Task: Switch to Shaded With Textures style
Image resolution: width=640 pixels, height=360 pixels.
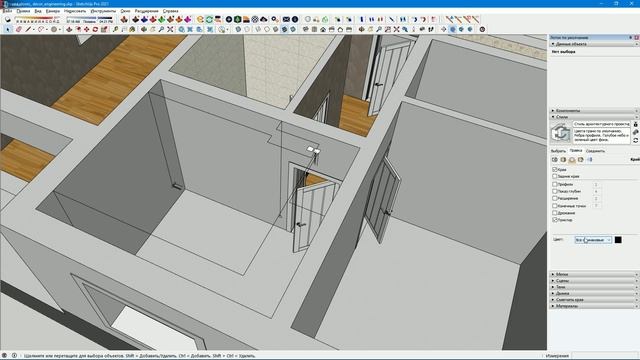Action: tap(284, 29)
